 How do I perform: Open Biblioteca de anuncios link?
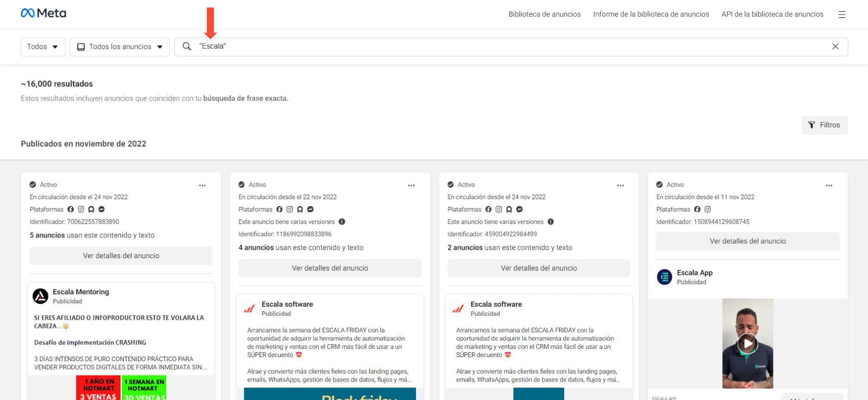click(x=545, y=14)
